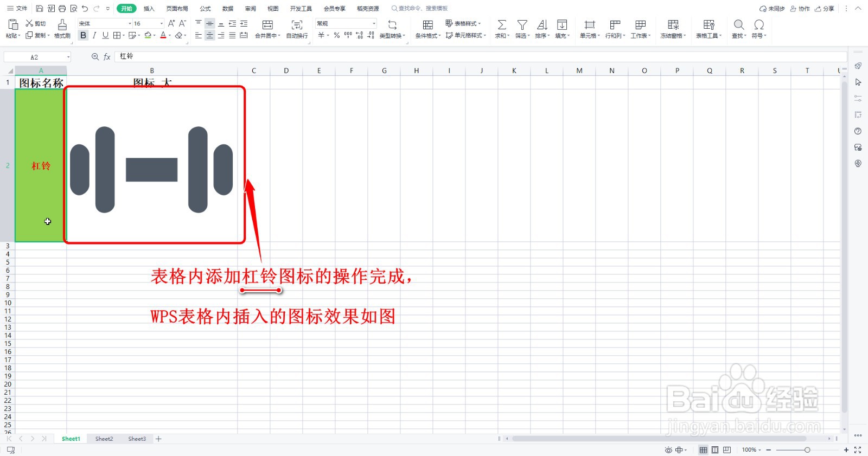Open the 单元格样式 dropdown
Image resolution: width=868 pixels, height=456 pixels.
(x=466, y=35)
